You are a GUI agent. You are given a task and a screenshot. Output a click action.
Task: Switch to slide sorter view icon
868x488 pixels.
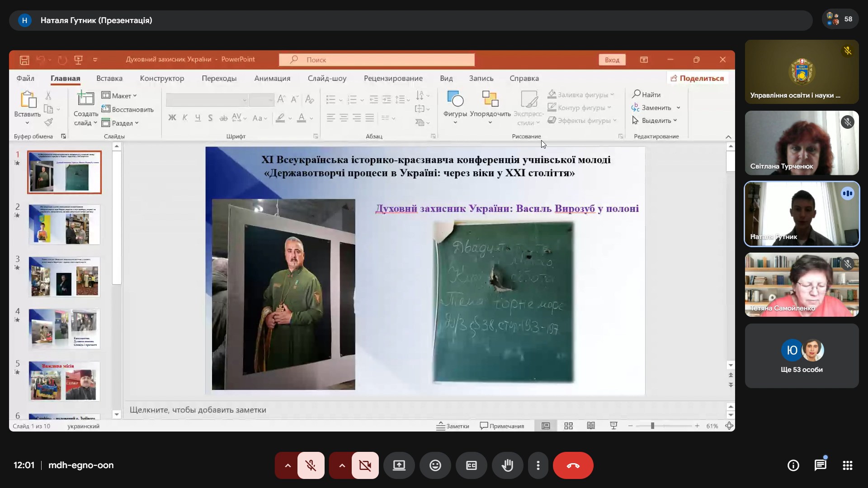tap(569, 426)
